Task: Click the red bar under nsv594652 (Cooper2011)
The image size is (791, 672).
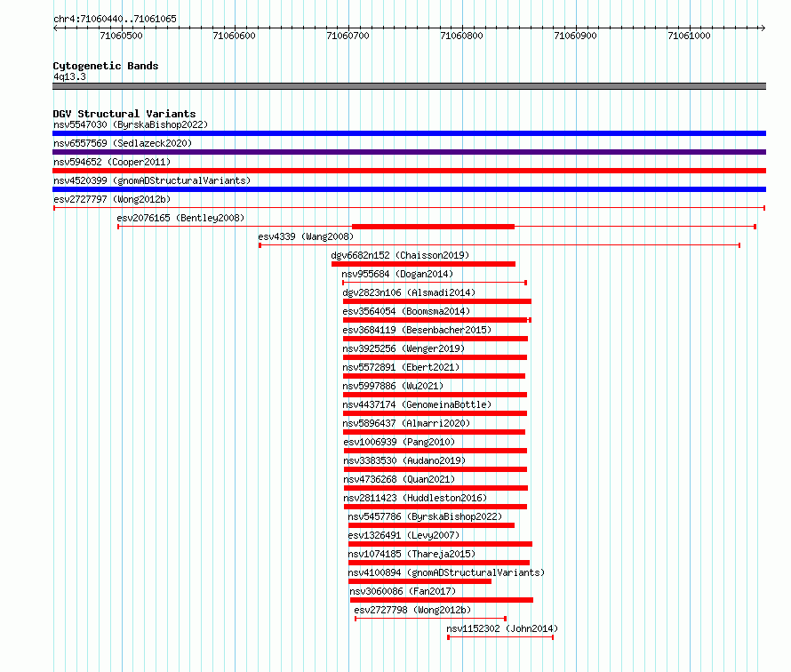Action: point(409,171)
